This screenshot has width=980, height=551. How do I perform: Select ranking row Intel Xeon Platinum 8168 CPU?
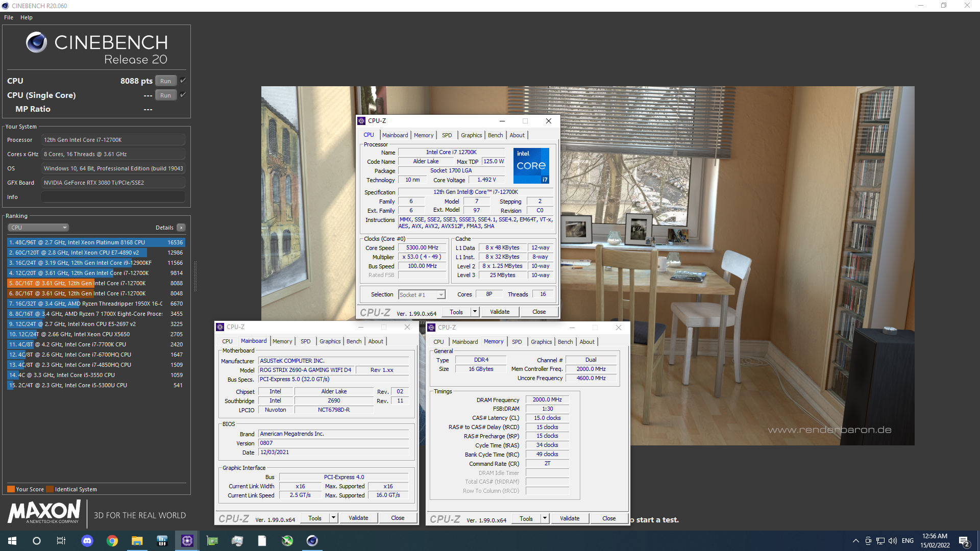(x=96, y=242)
